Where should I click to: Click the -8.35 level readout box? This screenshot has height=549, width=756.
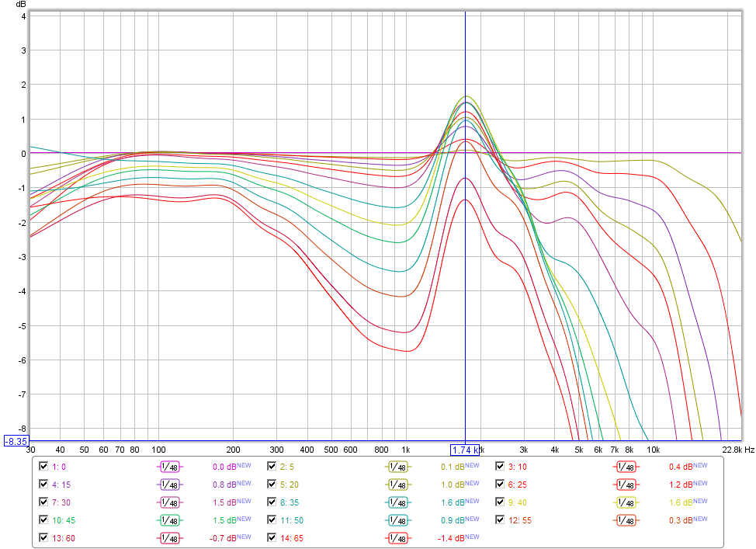point(16,441)
